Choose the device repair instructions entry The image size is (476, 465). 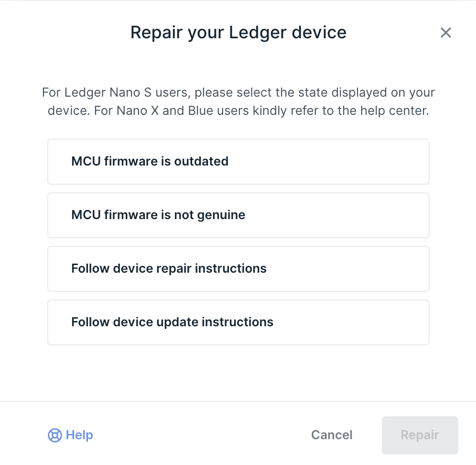coord(238,269)
